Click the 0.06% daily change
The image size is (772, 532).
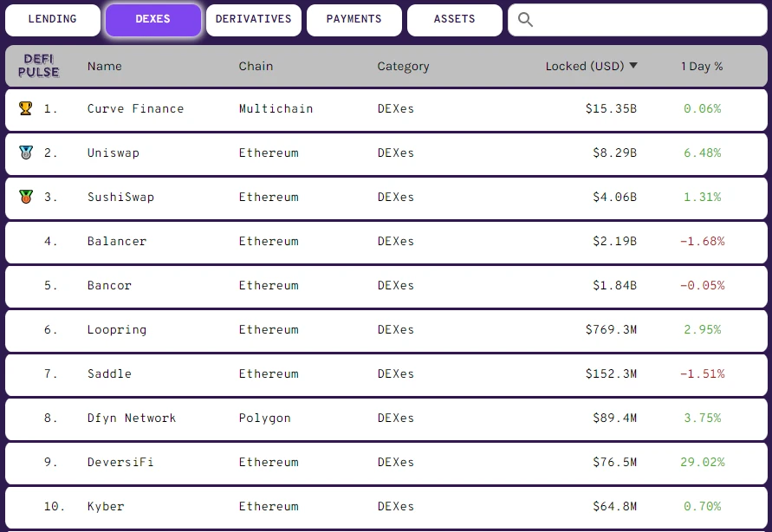click(x=703, y=108)
